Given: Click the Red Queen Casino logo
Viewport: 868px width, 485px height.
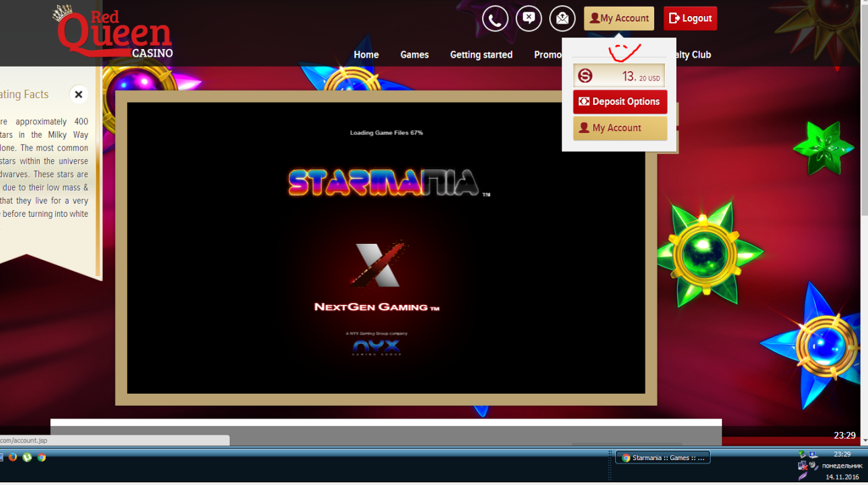Looking at the screenshot, I should [114, 34].
